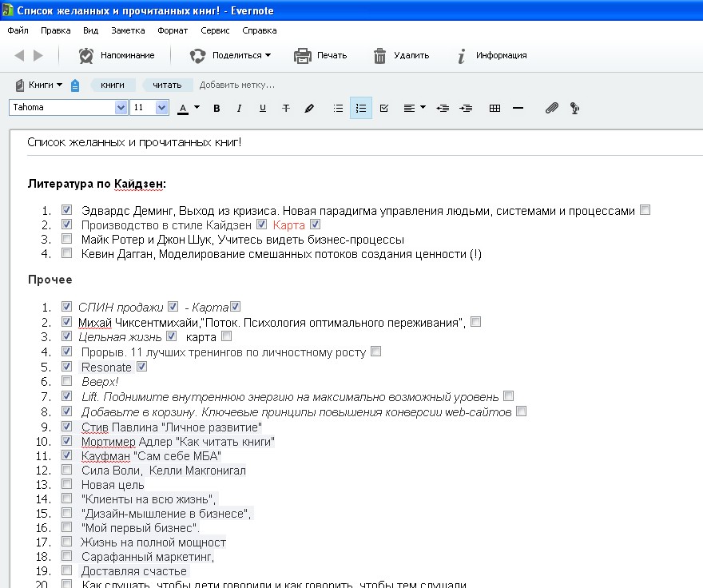Toggle the bulleted list button
Image resolution: width=703 pixels, height=588 pixels.
coord(338,108)
